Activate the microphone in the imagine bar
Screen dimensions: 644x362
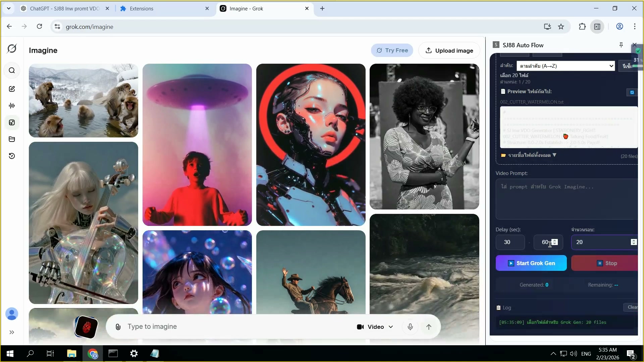[x=410, y=326]
